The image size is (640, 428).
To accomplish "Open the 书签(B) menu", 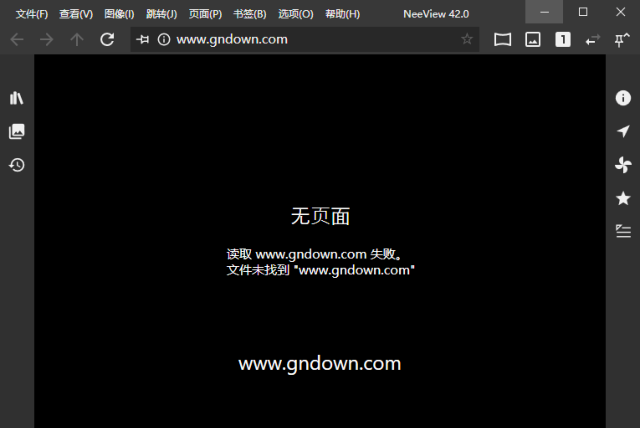I will [x=249, y=14].
